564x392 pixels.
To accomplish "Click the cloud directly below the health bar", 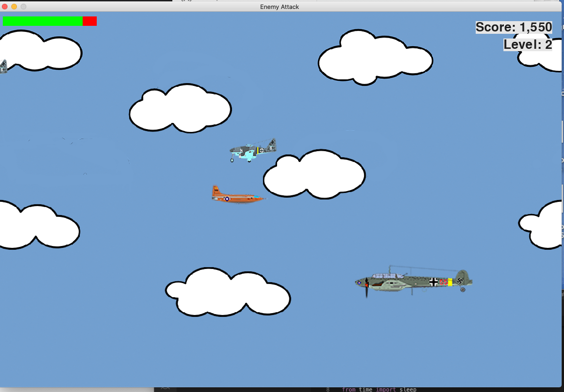I will tap(40, 52).
